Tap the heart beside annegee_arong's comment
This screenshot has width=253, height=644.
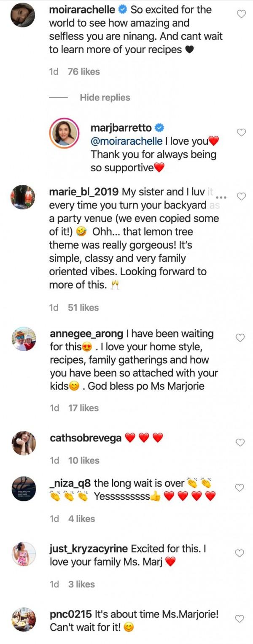point(240,338)
